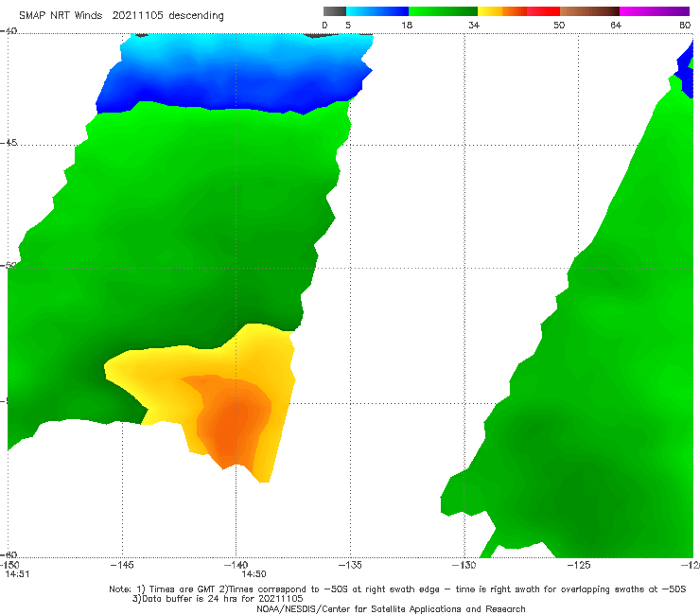This screenshot has width=700, height=615.
Task: Click the note 'Data buffer is 24 hrs'
Action: (191, 599)
